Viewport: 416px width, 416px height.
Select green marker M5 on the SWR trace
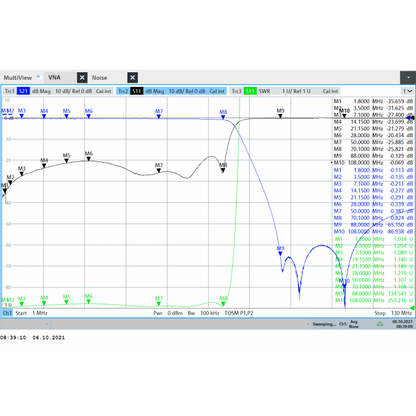(67, 299)
